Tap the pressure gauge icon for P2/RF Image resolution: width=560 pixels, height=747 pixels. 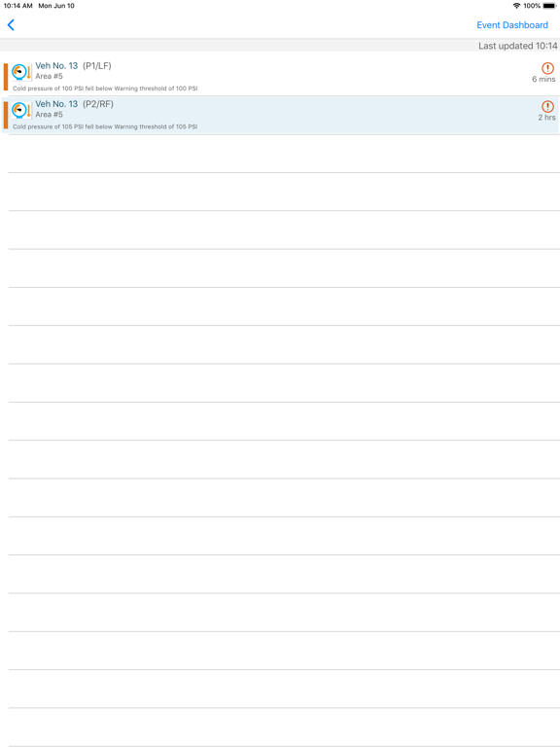pyautogui.click(x=21, y=110)
